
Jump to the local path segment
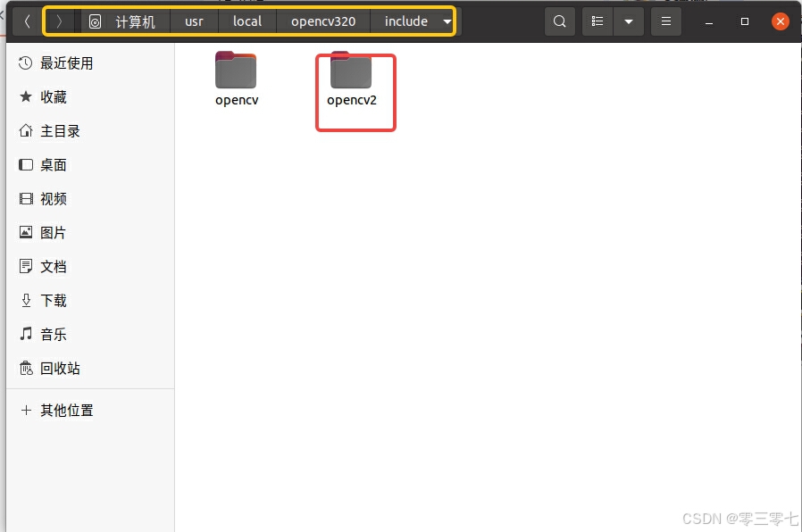click(247, 21)
